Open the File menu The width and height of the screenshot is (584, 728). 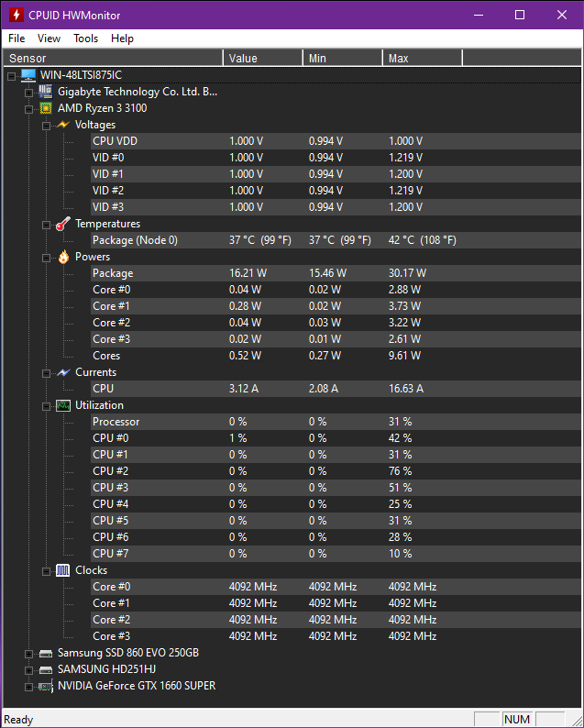coord(17,39)
